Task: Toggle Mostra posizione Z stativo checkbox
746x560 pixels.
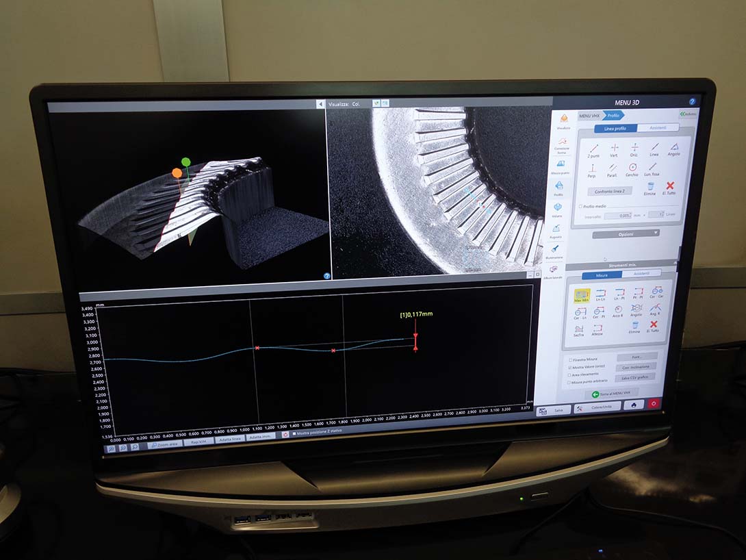Action: click(294, 433)
